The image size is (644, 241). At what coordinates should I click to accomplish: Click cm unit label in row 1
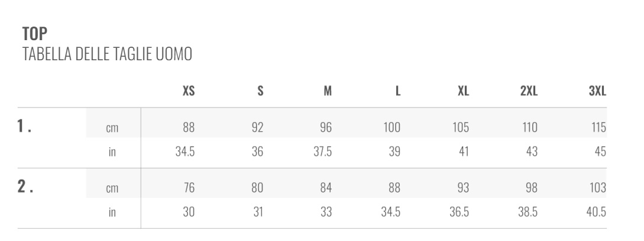click(x=112, y=128)
